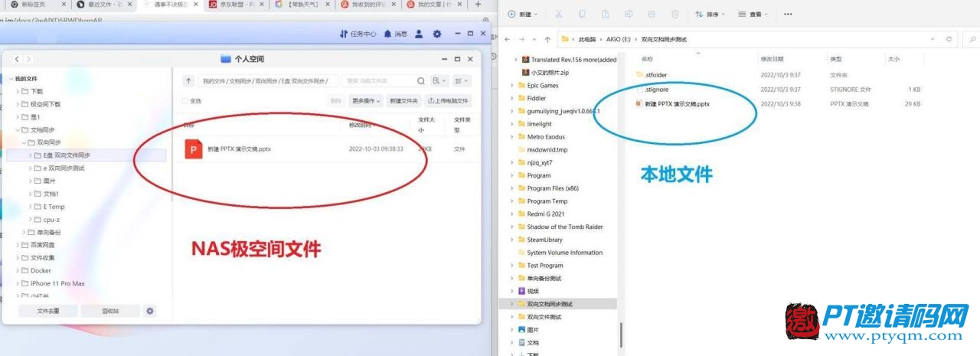Click the Paste icon in Explorer toolbar

[x=605, y=14]
